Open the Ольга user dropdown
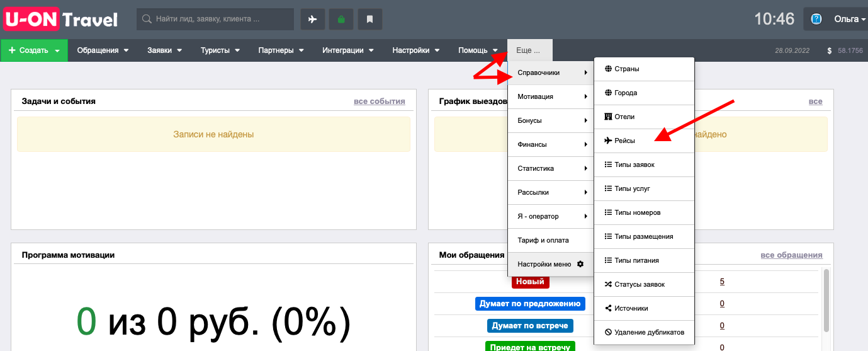The image size is (868, 351). tap(849, 19)
